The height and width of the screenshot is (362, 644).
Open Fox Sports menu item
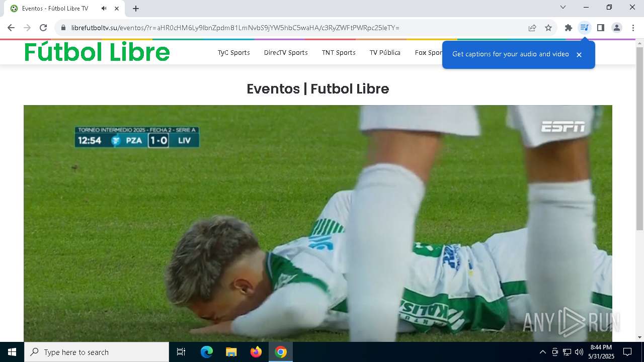click(x=428, y=52)
